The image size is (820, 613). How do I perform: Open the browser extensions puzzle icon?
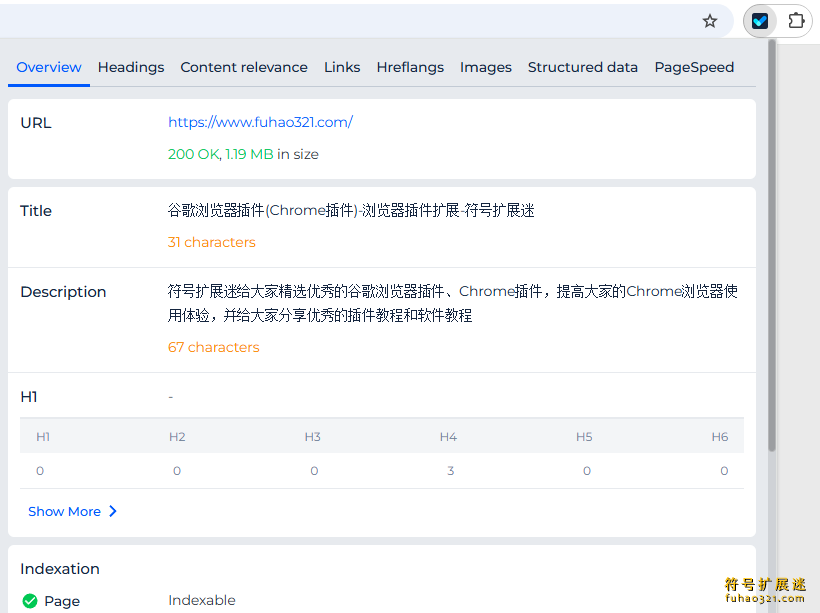point(796,21)
